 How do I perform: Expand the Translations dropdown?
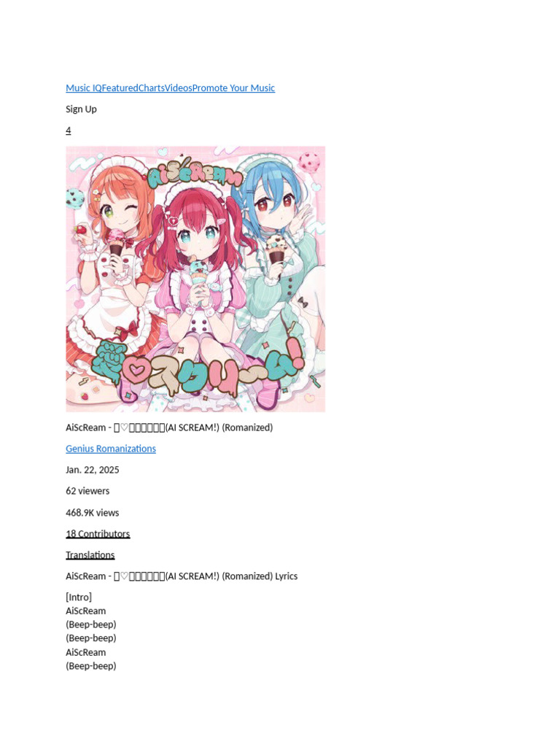[x=90, y=555]
